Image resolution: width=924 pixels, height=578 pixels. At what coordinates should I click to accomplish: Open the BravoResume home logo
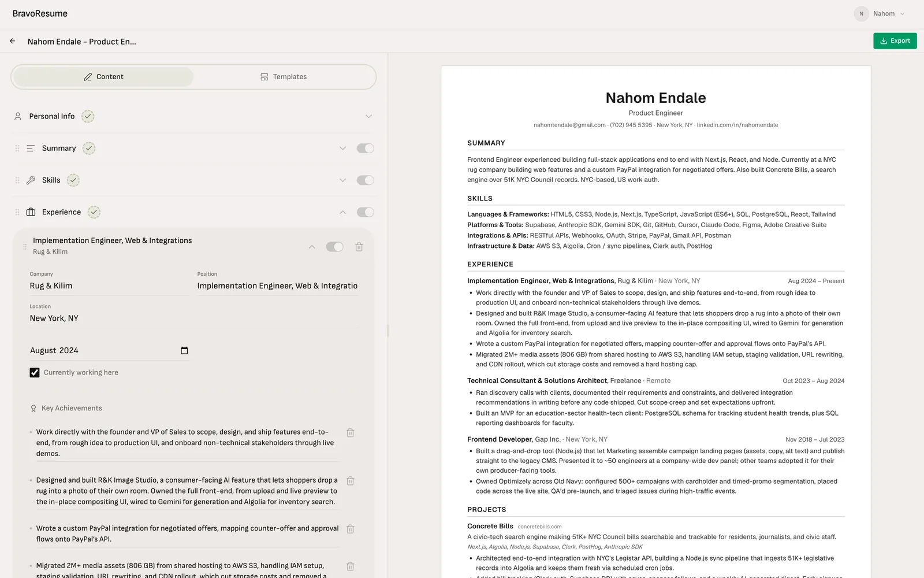tap(40, 13)
